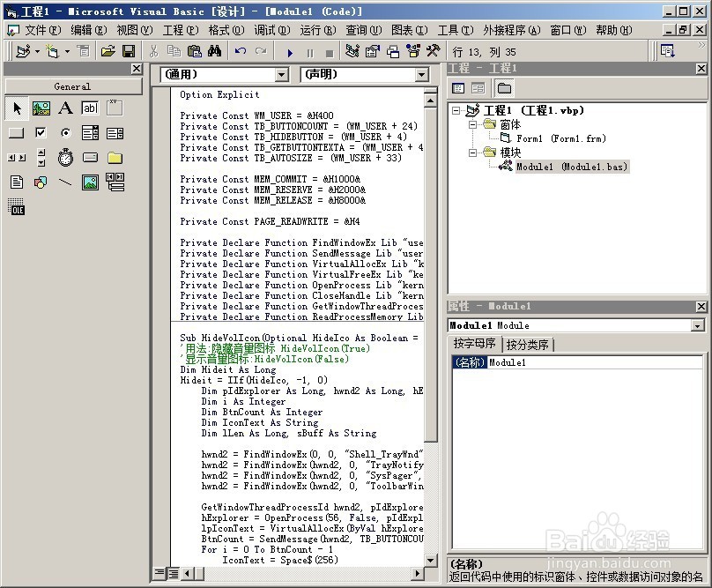Select the ComboBox control tool
Image resolution: width=712 pixels, height=588 pixels.
click(x=90, y=133)
